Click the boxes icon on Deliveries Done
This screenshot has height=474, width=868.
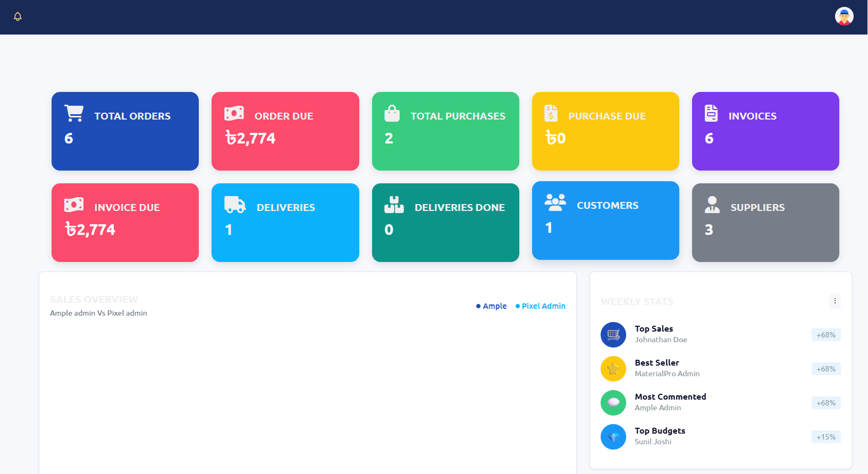(394, 205)
